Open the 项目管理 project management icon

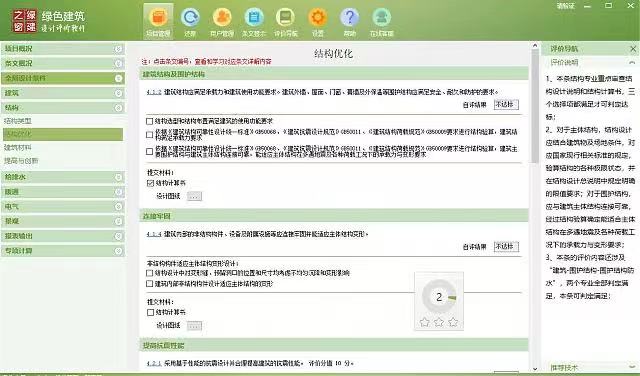point(158,21)
